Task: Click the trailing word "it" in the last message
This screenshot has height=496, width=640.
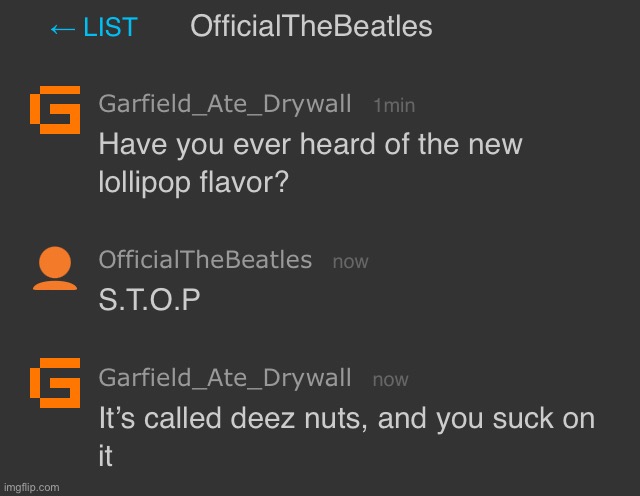Action: point(106,457)
